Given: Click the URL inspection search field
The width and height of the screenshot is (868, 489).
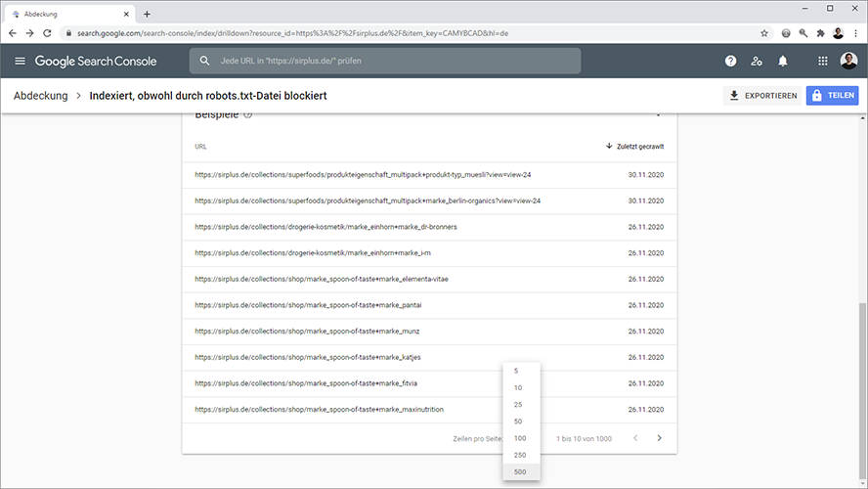Looking at the screenshot, I should [385, 61].
